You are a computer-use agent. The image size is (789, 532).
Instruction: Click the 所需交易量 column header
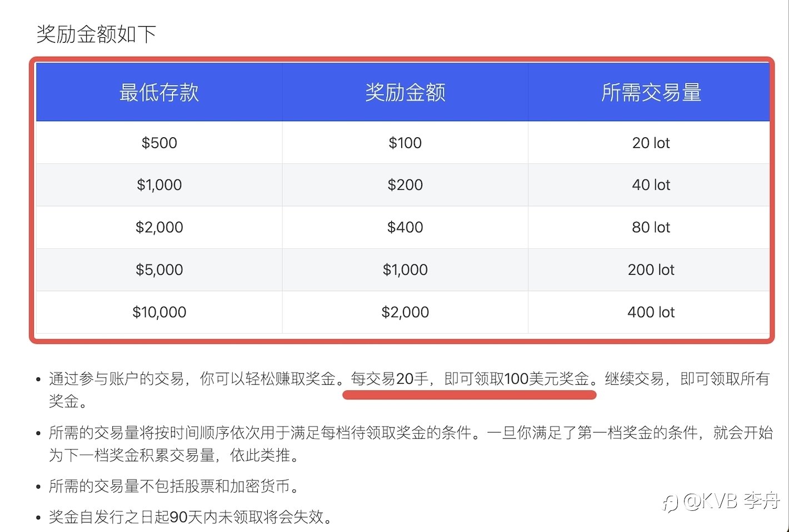651,92
